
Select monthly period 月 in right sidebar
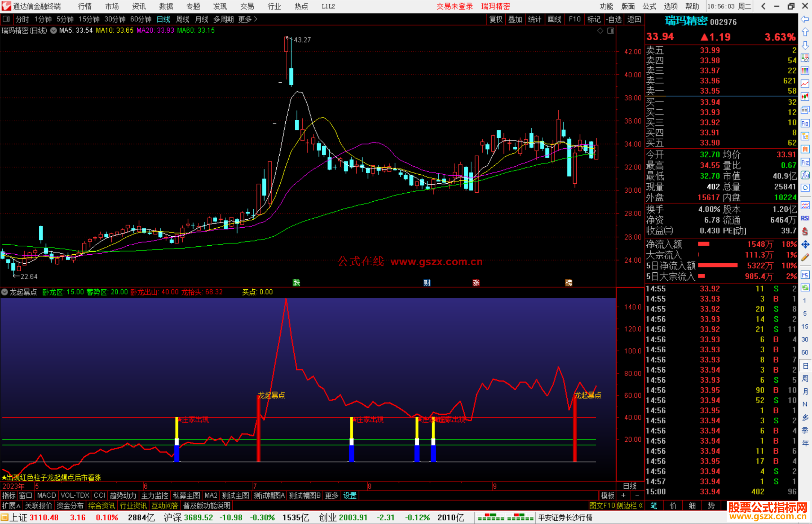click(805, 391)
